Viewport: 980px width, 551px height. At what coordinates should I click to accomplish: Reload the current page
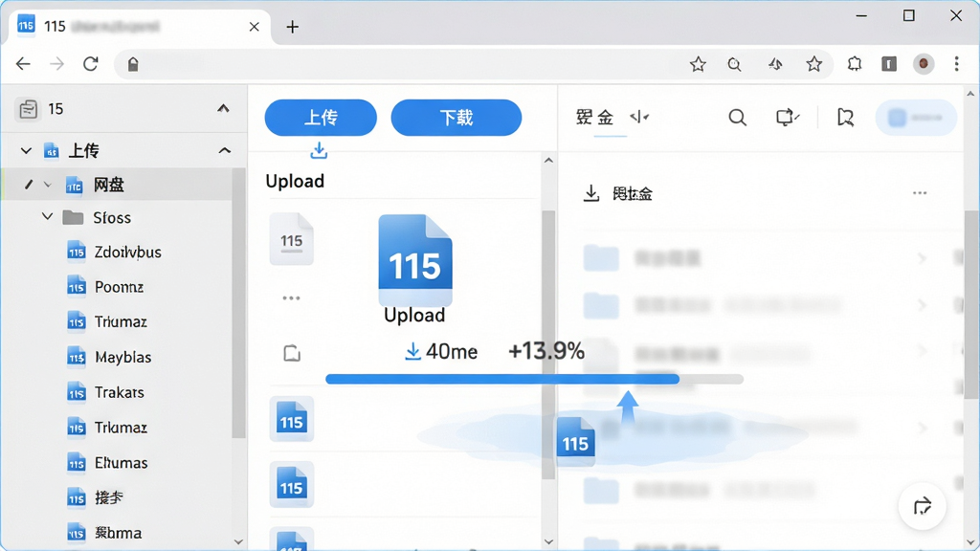91,64
